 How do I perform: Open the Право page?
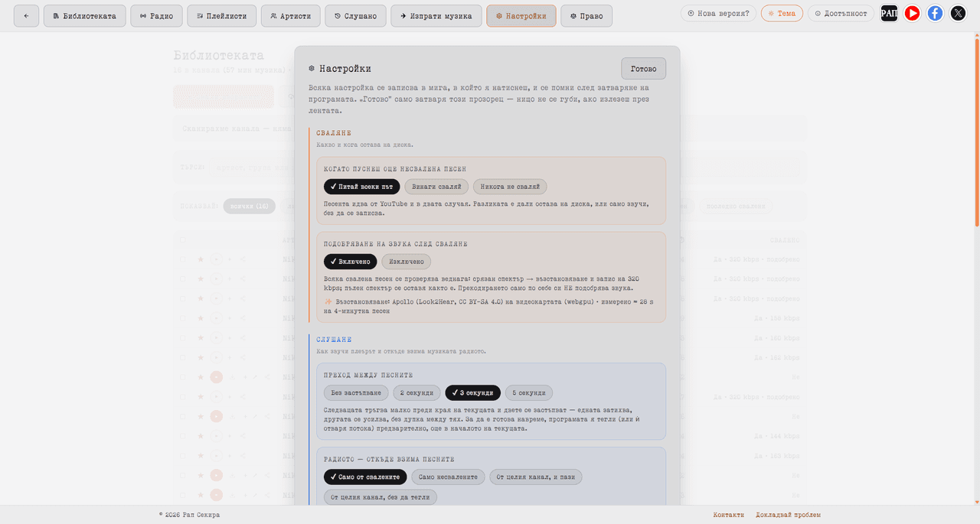point(586,15)
